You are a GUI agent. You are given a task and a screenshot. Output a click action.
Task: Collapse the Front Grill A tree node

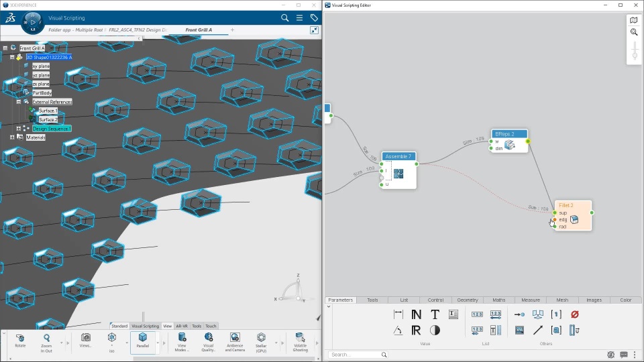[5, 48]
